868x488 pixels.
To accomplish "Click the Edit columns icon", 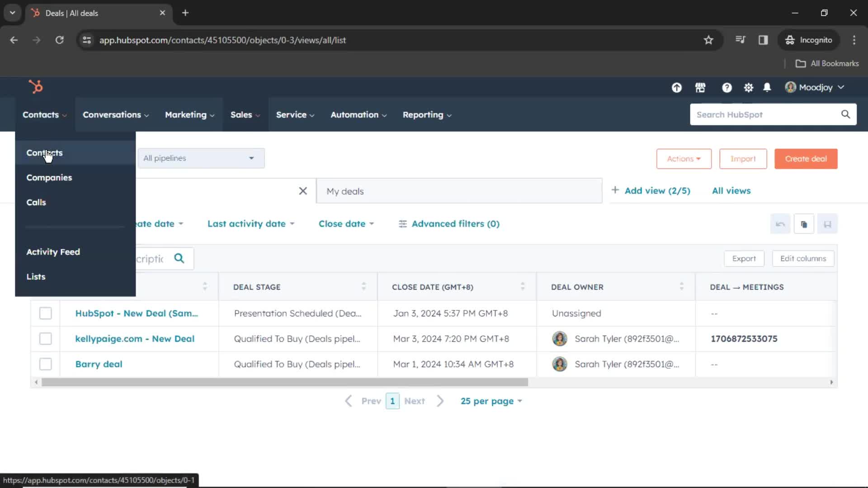I will pyautogui.click(x=803, y=258).
